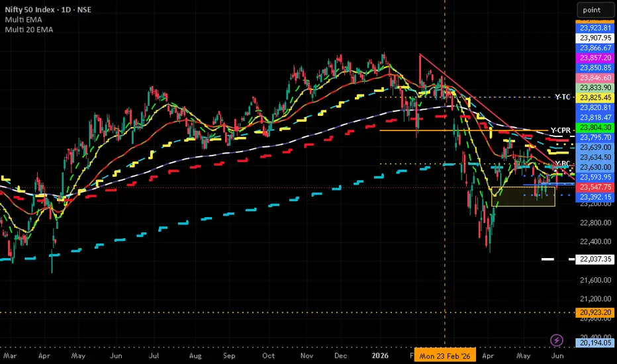Click the 23,630.00 price label
The image size is (617, 364).
tap(594, 167)
